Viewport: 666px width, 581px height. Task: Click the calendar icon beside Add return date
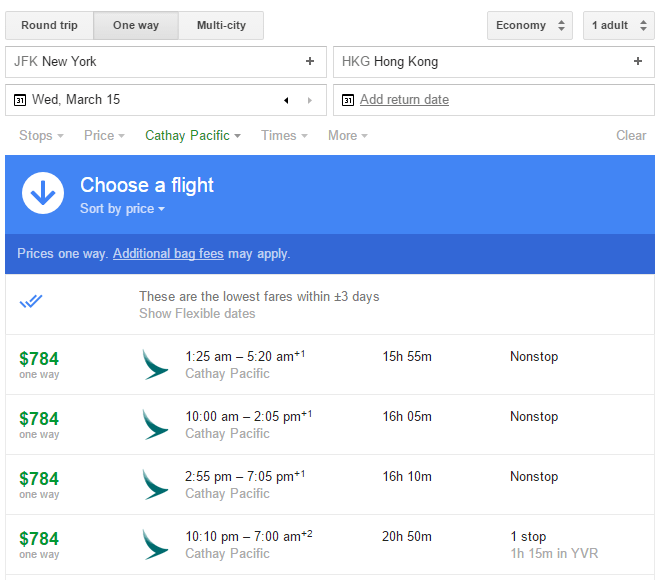click(348, 100)
